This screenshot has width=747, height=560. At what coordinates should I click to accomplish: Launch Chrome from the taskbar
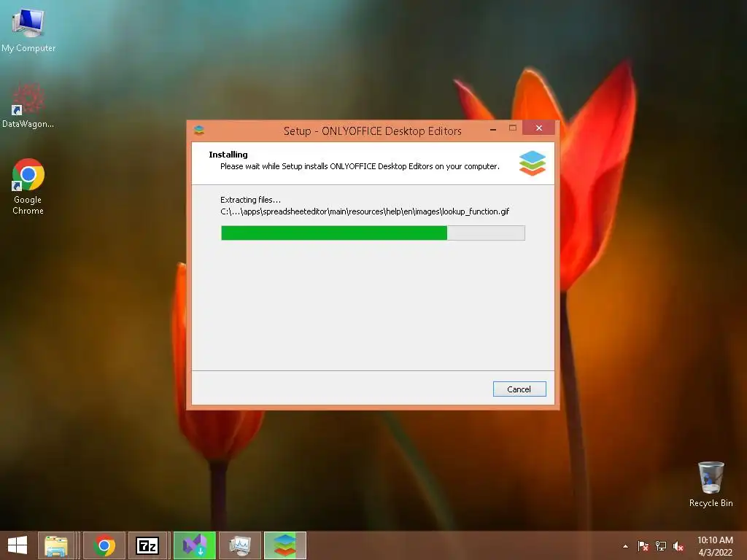[x=104, y=545]
